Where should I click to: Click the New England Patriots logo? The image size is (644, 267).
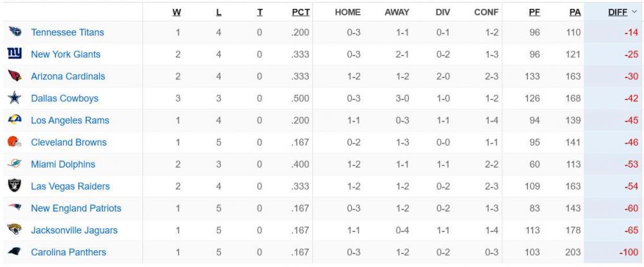(x=14, y=208)
